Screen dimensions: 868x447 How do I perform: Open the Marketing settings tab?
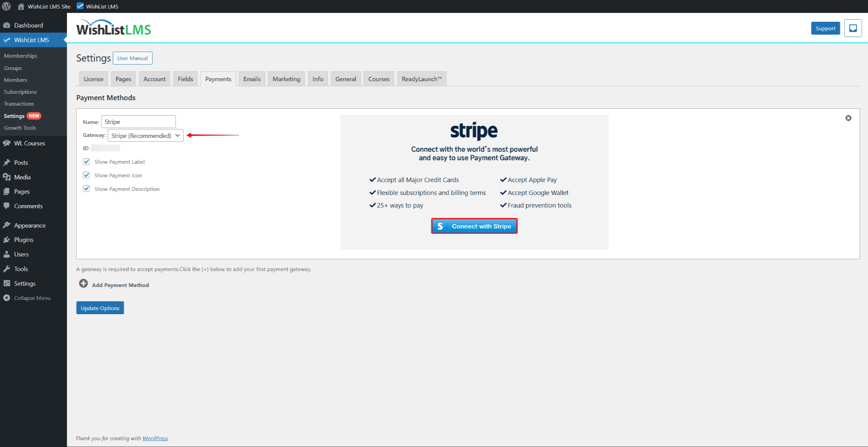pyautogui.click(x=286, y=78)
